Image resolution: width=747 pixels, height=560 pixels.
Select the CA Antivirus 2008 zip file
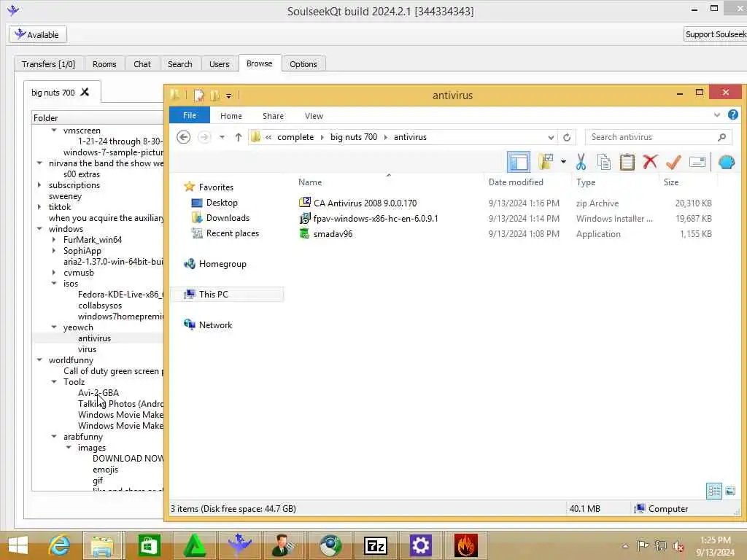(365, 203)
